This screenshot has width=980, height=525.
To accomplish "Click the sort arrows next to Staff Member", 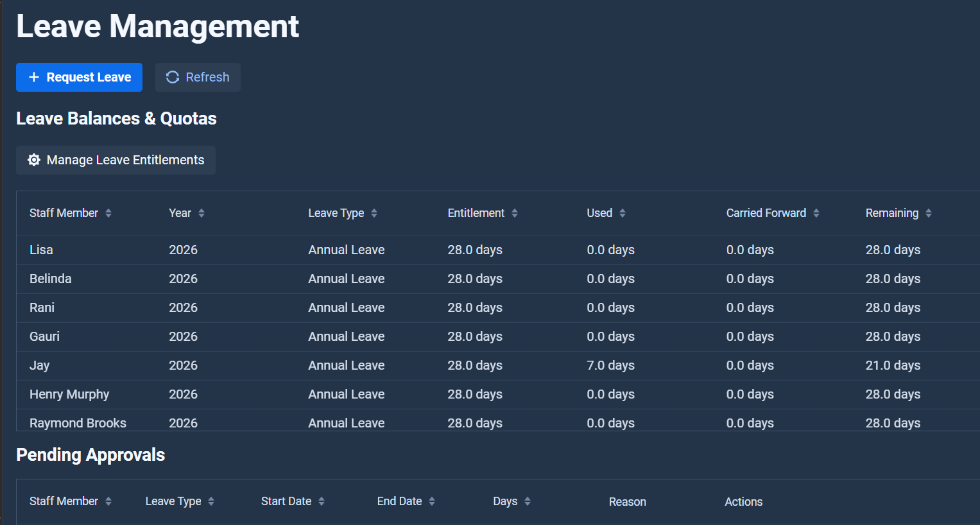I will click(108, 212).
